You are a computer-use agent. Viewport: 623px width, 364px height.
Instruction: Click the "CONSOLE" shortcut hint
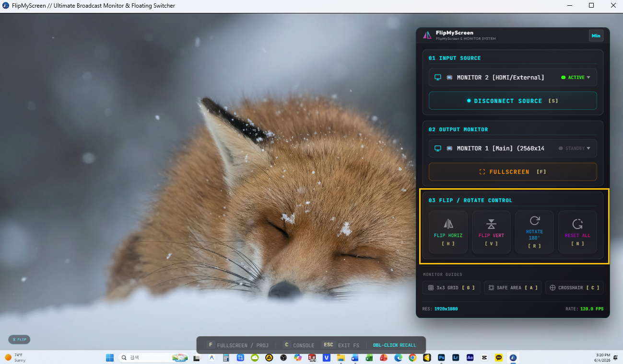point(298,345)
